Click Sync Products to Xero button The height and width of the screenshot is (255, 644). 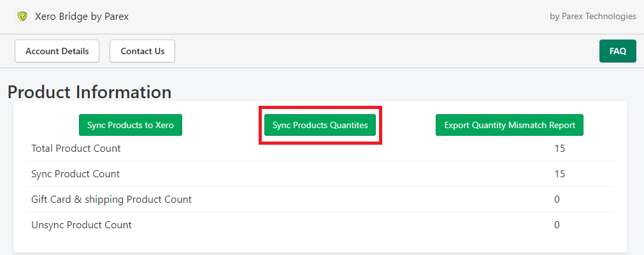pos(131,125)
